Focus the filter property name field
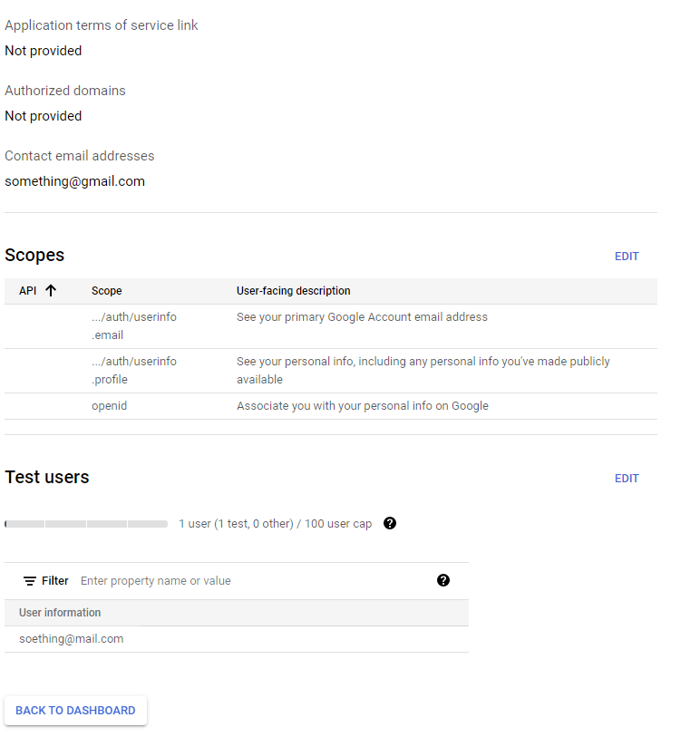 pos(254,581)
